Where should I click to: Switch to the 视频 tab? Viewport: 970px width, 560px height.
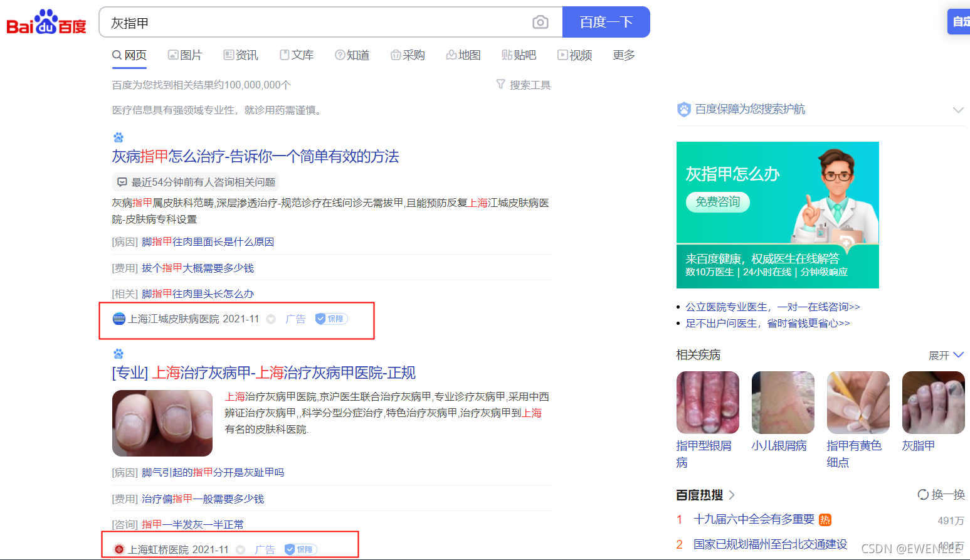[x=575, y=55]
